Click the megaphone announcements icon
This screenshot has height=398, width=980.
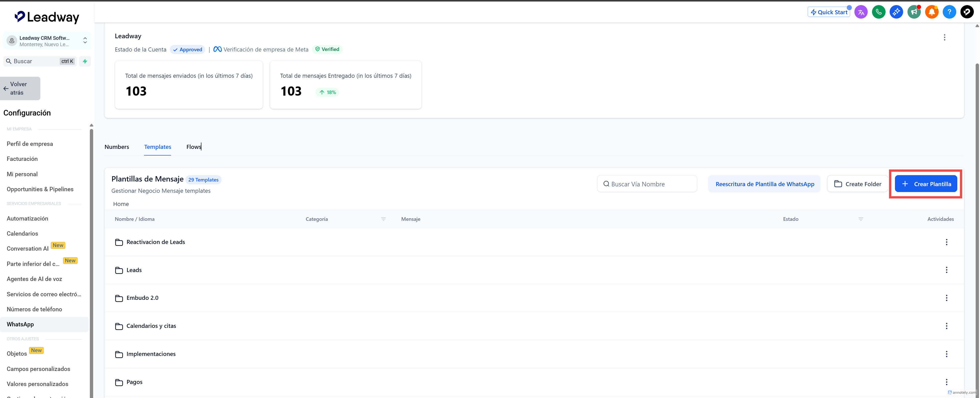(914, 12)
